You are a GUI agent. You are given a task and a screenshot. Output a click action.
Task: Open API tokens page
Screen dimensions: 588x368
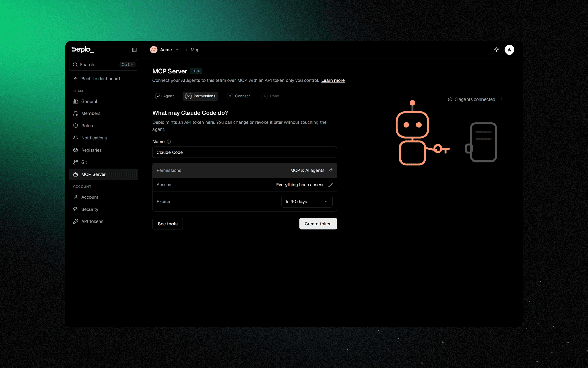click(104, 221)
